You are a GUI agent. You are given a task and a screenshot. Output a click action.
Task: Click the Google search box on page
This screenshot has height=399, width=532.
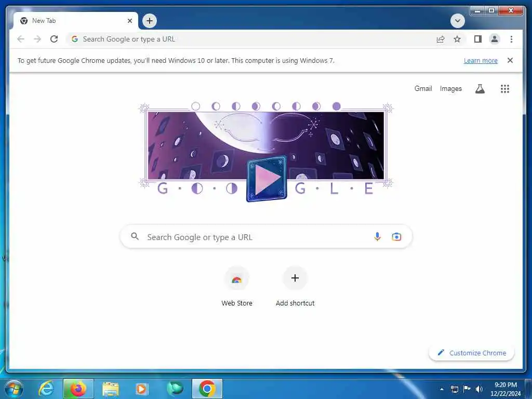(x=267, y=237)
